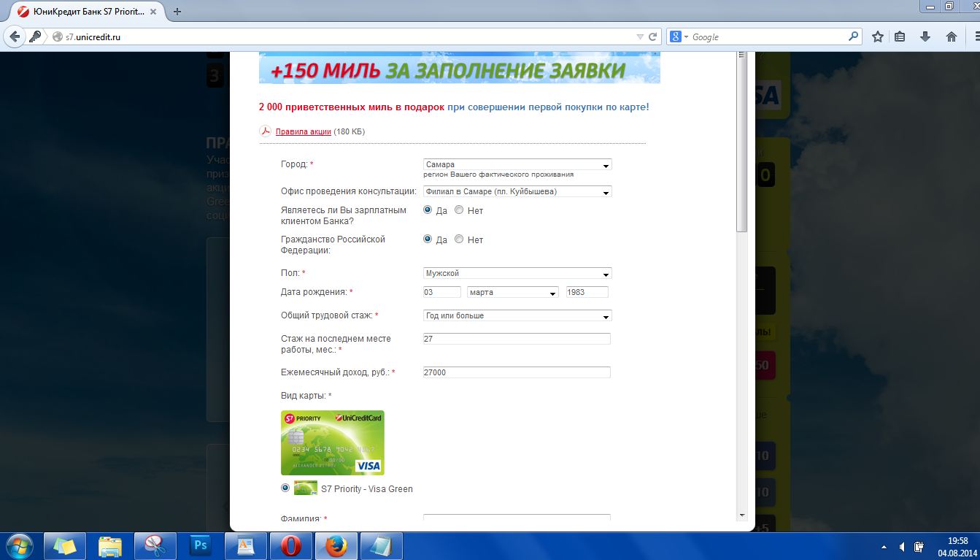
Task: Click the +150 миль banner
Action: click(x=459, y=68)
